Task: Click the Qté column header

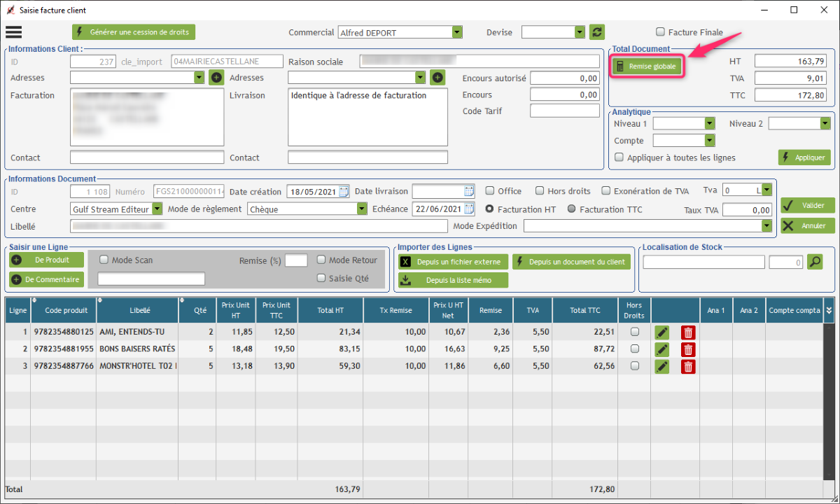Action: (x=197, y=310)
